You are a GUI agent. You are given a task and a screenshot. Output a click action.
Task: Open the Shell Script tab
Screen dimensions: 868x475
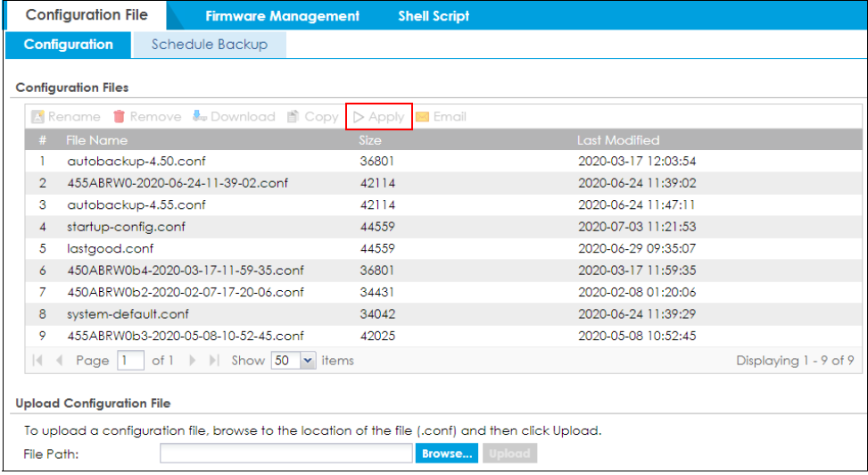pyautogui.click(x=434, y=16)
